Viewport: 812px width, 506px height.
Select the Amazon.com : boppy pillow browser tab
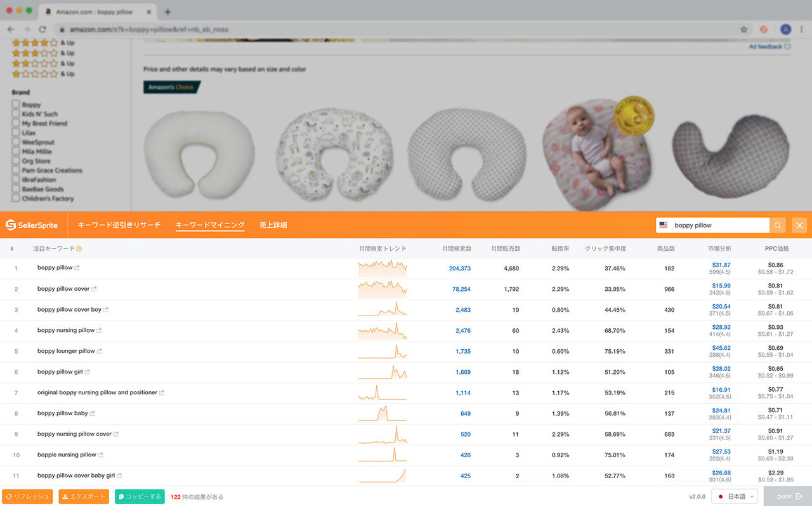(96, 12)
